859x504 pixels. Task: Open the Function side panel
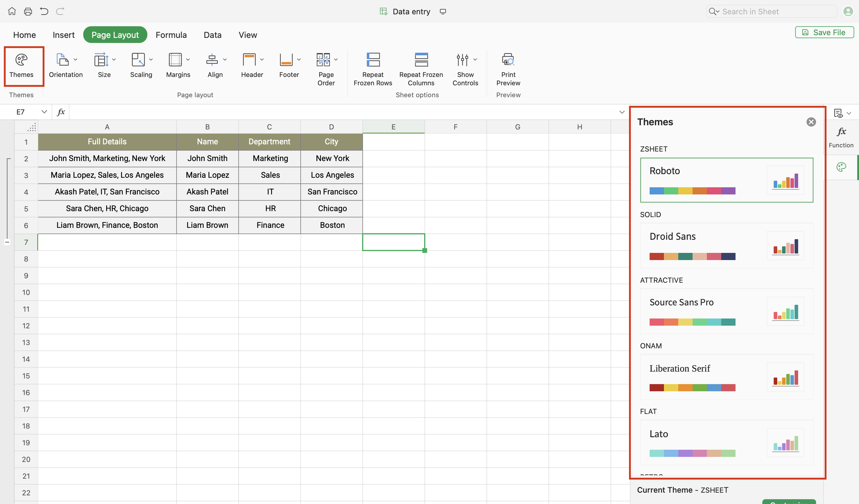point(841,137)
